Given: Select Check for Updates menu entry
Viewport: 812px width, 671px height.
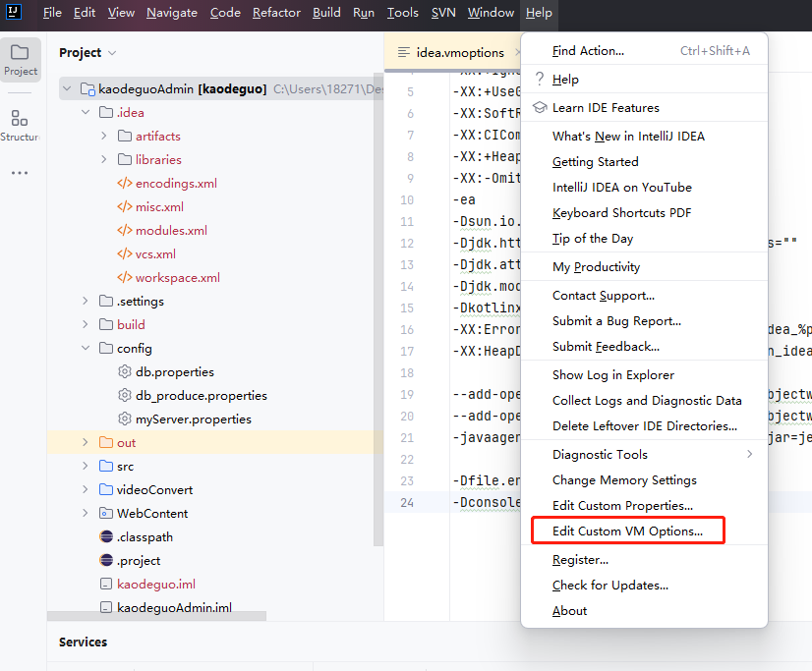Looking at the screenshot, I should (609, 586).
